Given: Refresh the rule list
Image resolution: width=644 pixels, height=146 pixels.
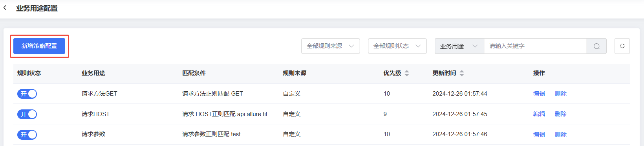Looking at the screenshot, I should [622, 46].
